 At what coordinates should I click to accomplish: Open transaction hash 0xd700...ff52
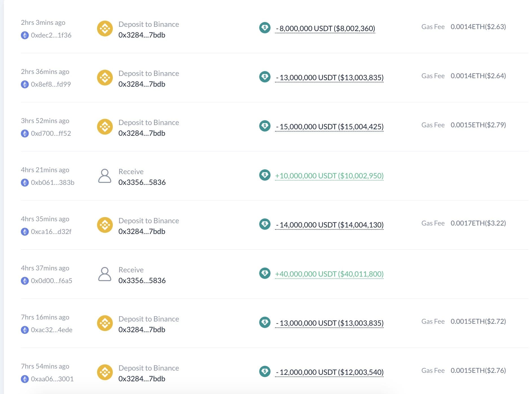coord(51,133)
